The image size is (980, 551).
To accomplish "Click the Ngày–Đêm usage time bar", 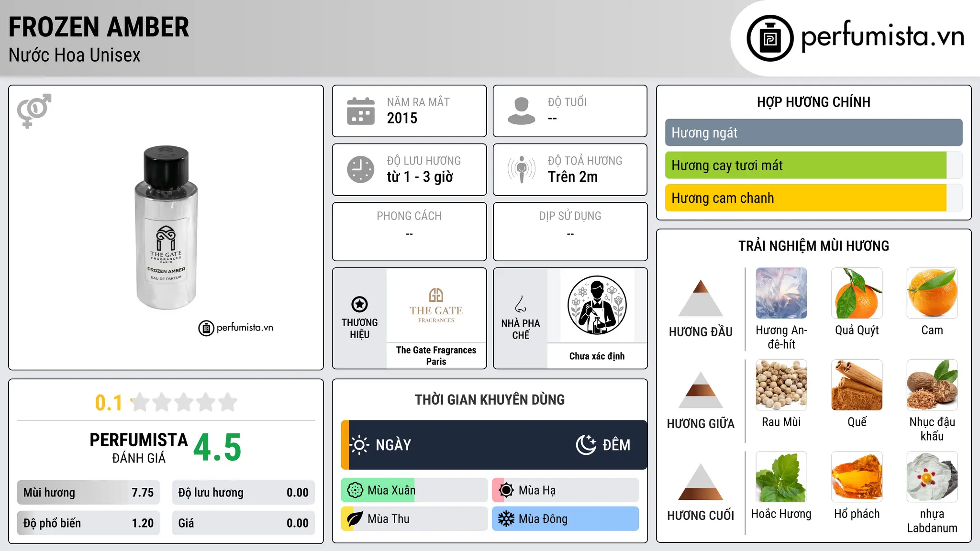I will pos(494,445).
